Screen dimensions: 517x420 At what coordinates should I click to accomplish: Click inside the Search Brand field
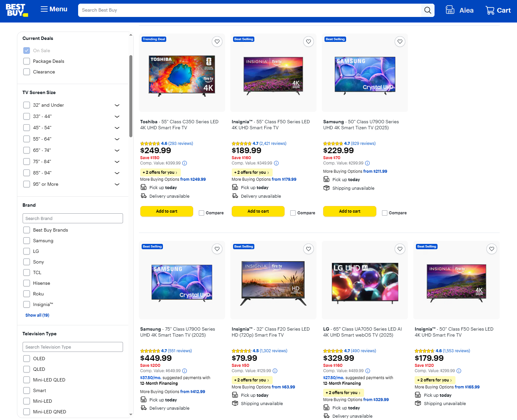[x=73, y=218]
